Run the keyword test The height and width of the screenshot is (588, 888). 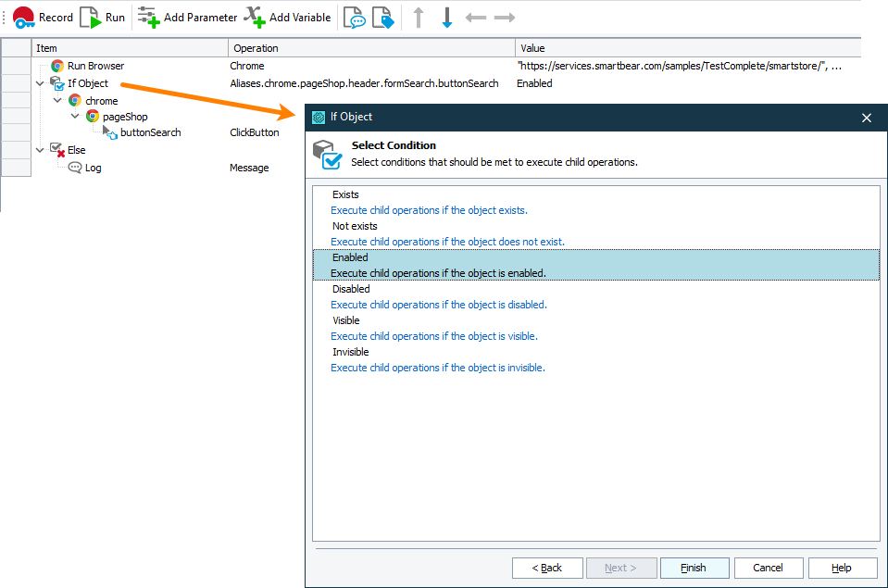[x=103, y=17]
